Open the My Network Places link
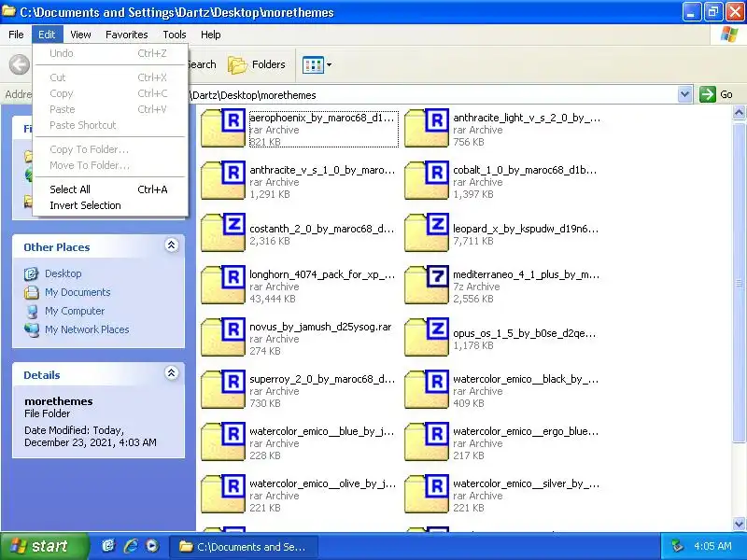The height and width of the screenshot is (560, 747). click(87, 329)
